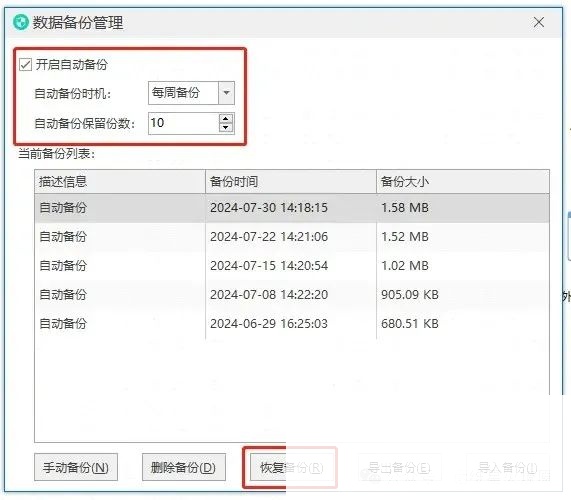Click 自动备份 description in the 2024-06-29 row
The width and height of the screenshot is (571, 500).
pyautogui.click(x=63, y=324)
